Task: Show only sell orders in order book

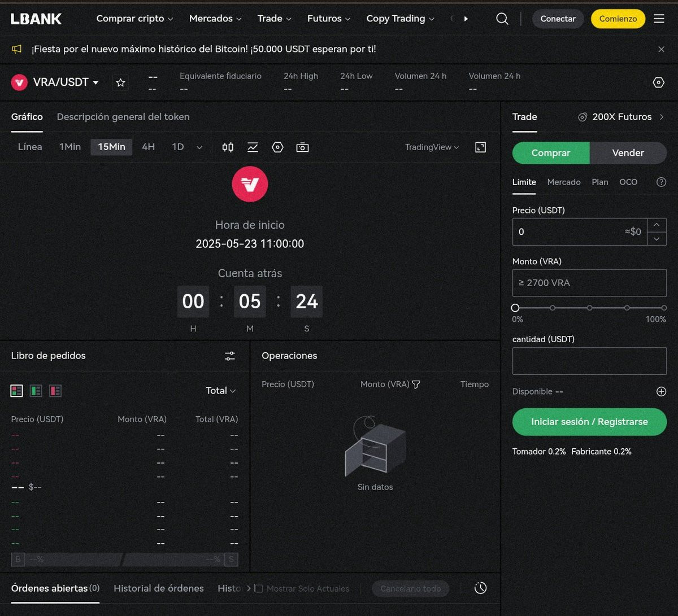Action: point(55,391)
